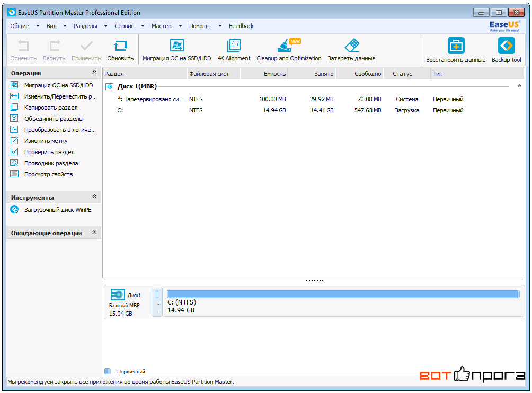
Task: Open the dropdown arrow next to Помощь
Action: coord(220,26)
